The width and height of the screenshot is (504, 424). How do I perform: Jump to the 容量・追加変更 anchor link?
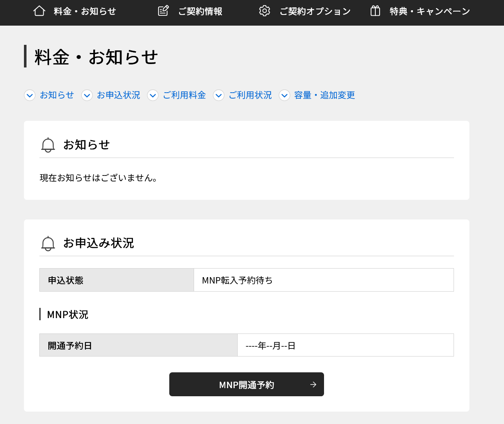tap(324, 95)
